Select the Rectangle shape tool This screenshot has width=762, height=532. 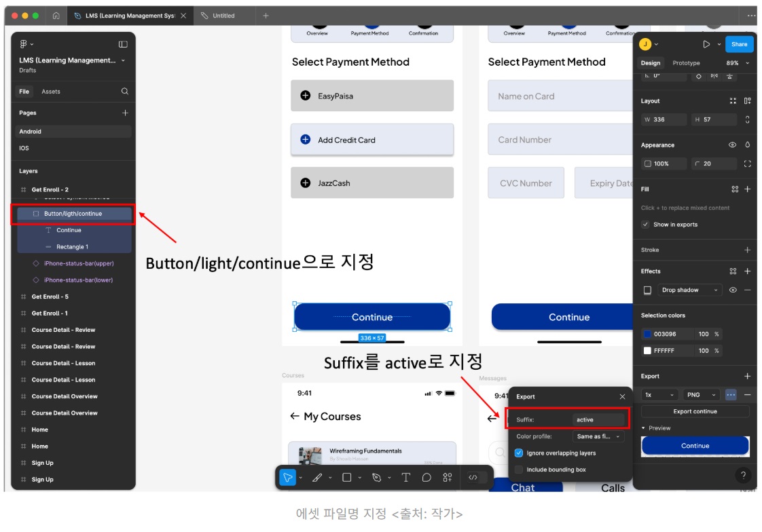click(346, 478)
